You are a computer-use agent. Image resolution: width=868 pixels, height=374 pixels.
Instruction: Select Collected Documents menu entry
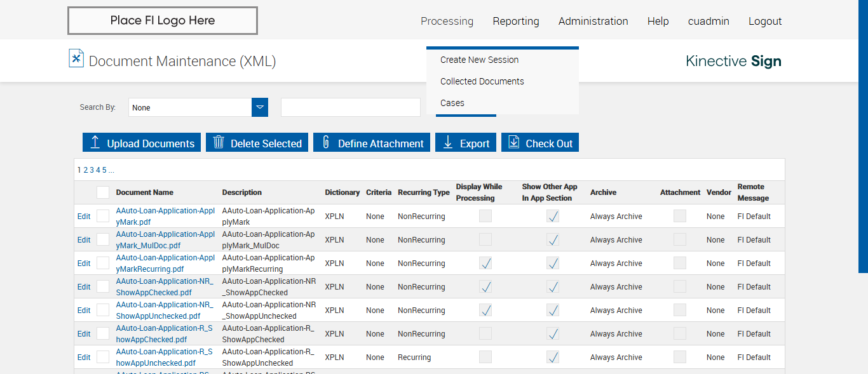click(482, 81)
